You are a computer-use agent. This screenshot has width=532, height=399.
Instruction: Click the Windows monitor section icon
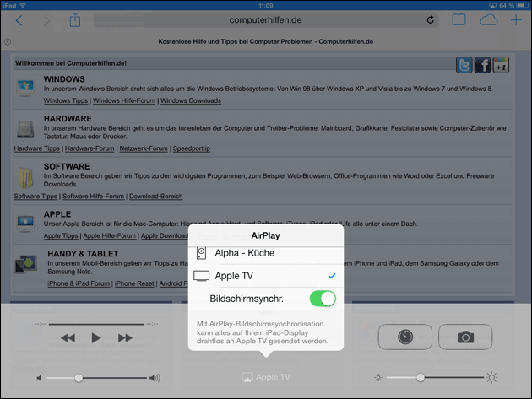(x=25, y=88)
